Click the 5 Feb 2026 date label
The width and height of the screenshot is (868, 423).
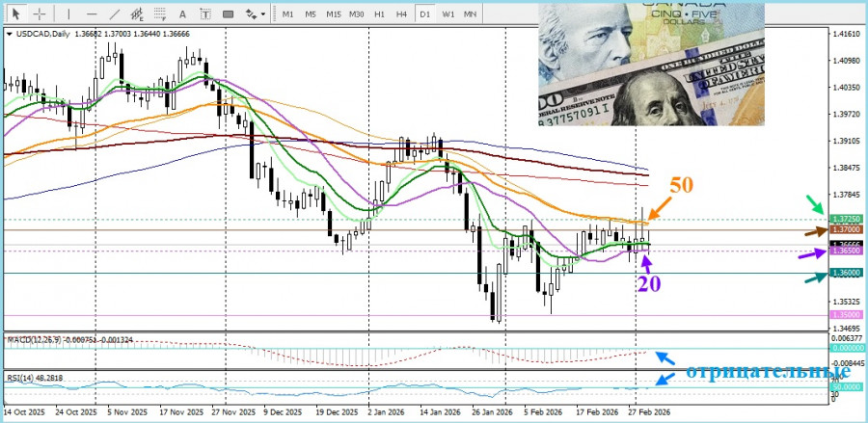pos(543,412)
